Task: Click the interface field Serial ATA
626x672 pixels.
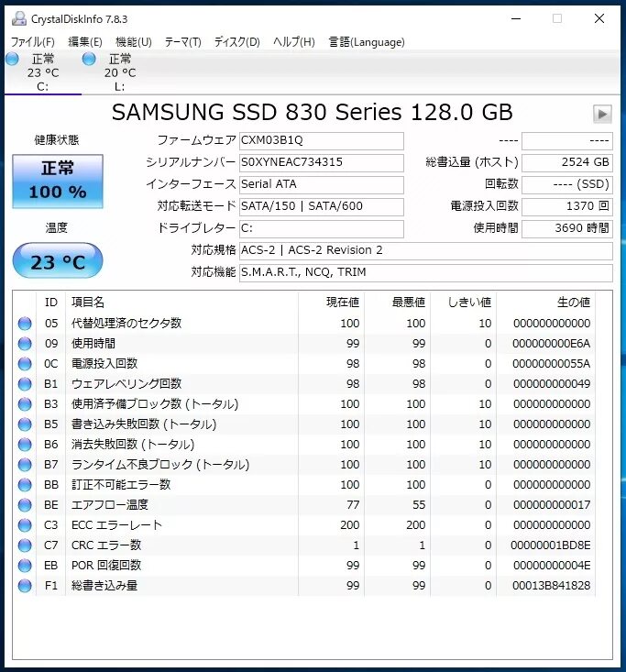Action: (322, 184)
